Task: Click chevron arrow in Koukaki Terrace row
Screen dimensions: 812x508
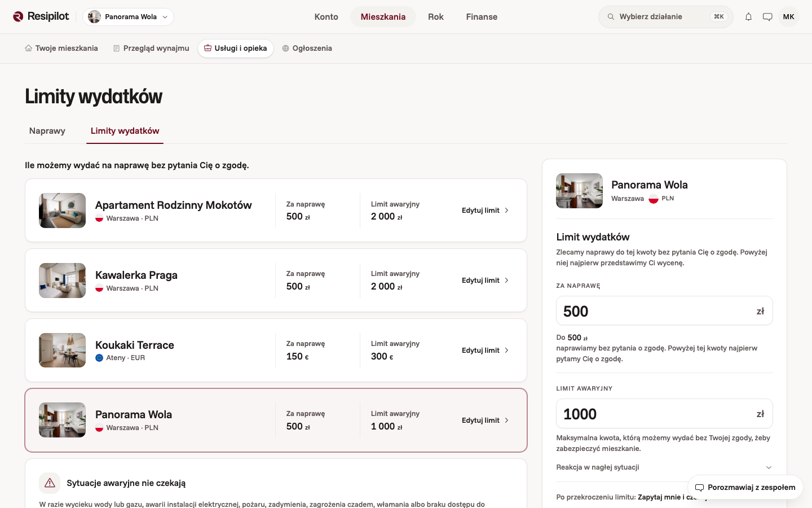Action: tap(506, 351)
